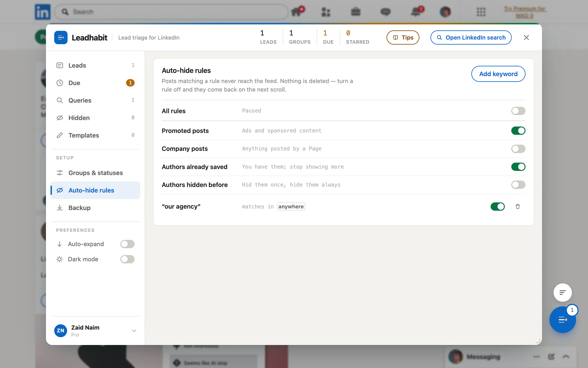Close the Leadhabit panel

[526, 37]
